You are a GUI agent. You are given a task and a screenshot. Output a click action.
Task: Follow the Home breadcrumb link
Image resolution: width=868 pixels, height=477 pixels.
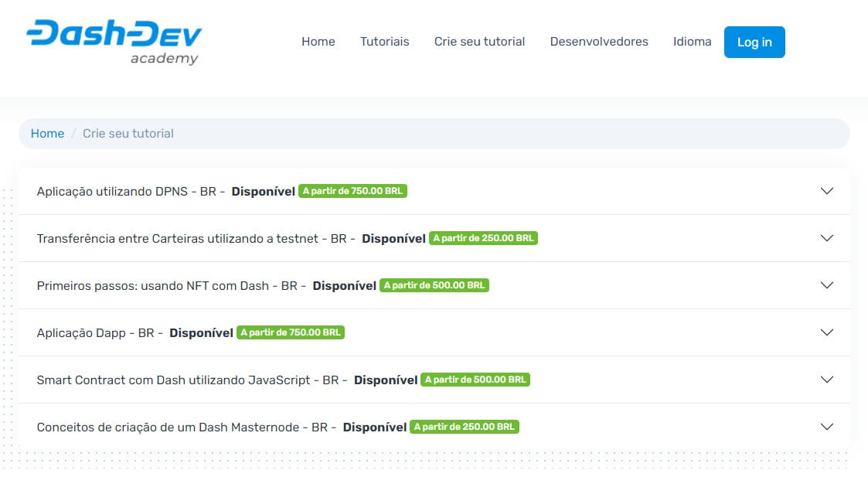coord(48,134)
